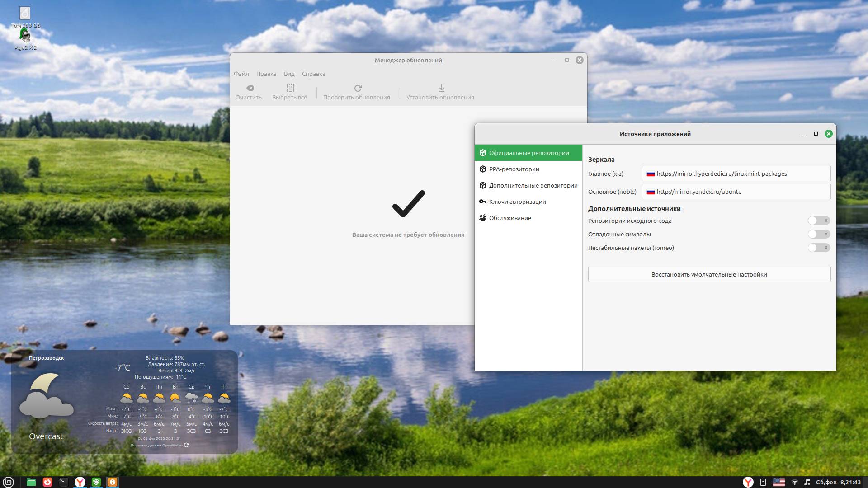
Task: Enable 'Отладочные символы' toggle
Action: click(814, 234)
